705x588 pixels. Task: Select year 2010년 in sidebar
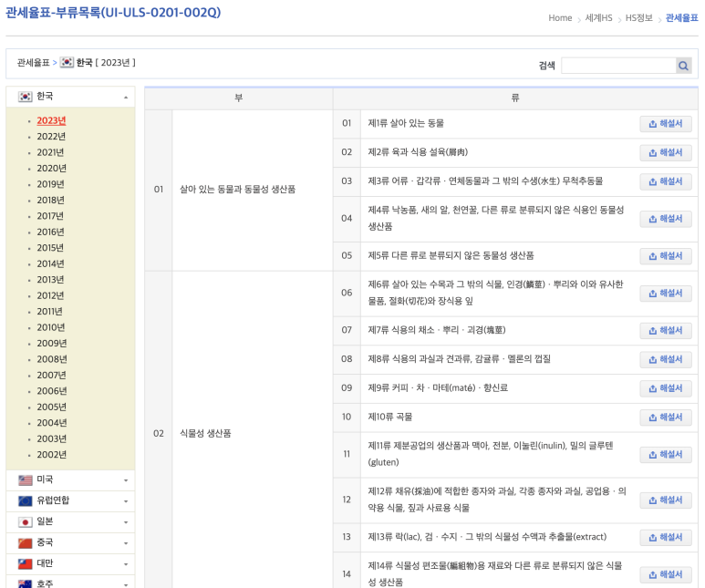pyautogui.click(x=51, y=327)
